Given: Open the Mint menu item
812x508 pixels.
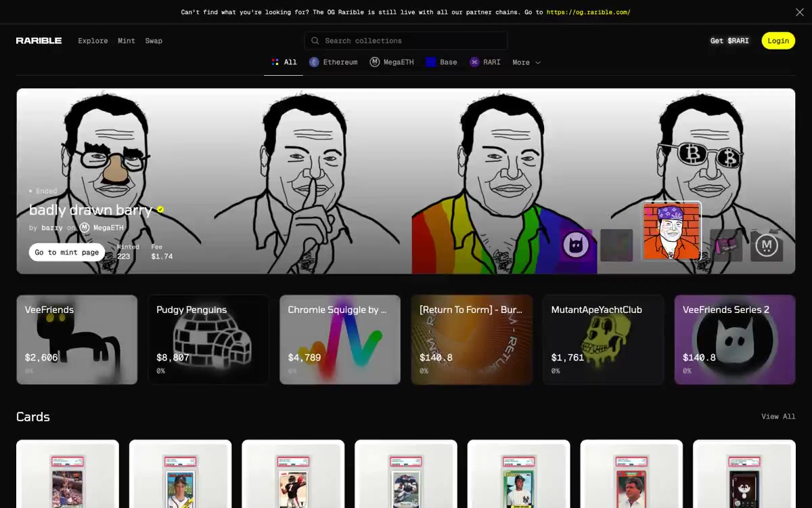Looking at the screenshot, I should click(127, 41).
